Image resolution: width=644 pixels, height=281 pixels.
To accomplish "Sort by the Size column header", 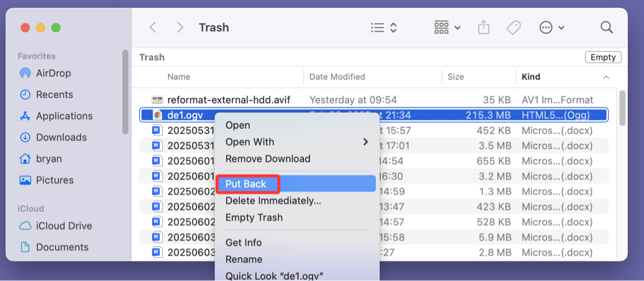I will click(456, 77).
